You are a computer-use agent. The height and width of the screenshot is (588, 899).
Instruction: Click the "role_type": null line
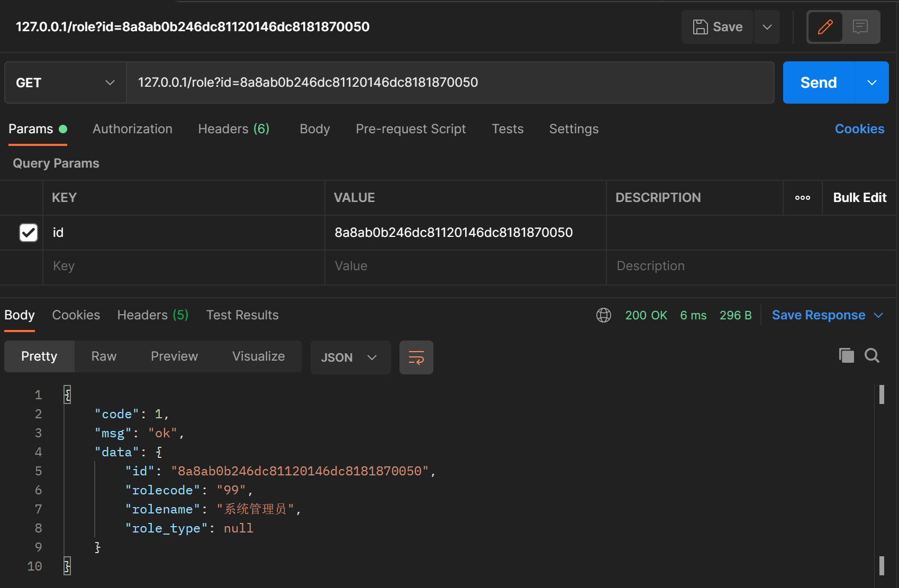pos(189,528)
